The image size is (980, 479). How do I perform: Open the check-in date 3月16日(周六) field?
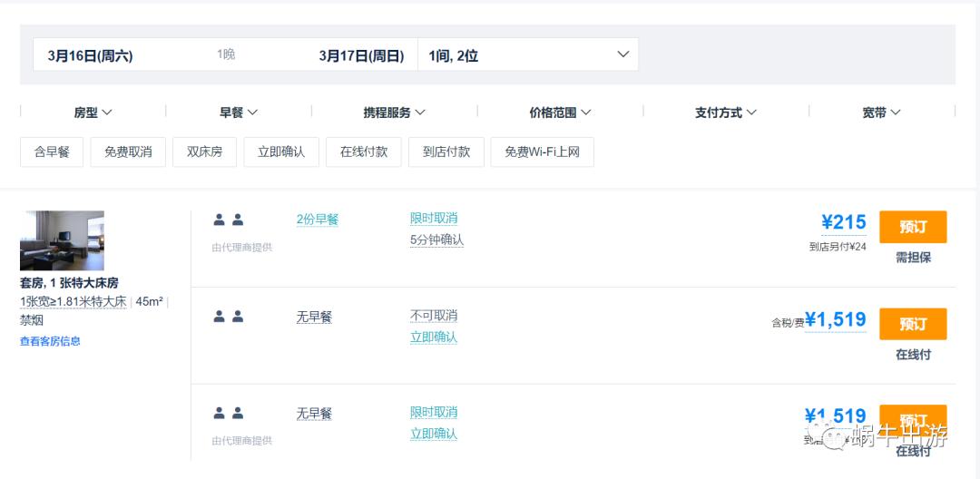coord(90,55)
